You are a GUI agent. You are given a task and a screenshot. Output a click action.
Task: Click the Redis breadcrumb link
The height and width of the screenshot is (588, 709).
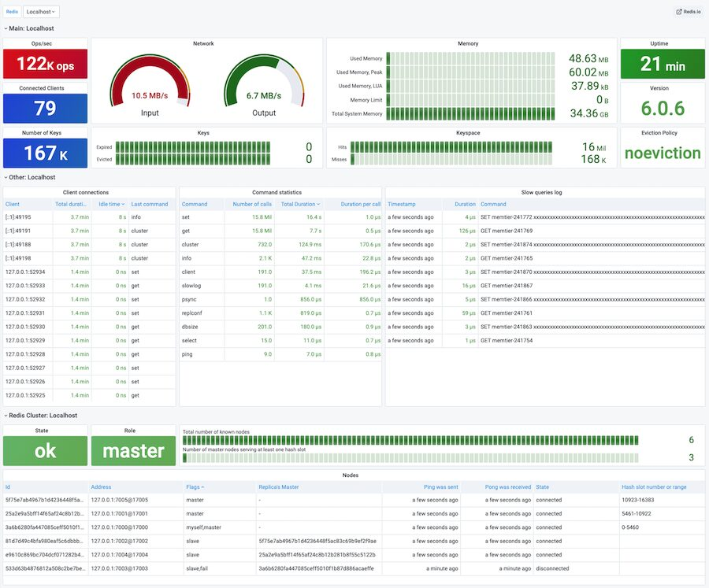pyautogui.click(x=11, y=11)
